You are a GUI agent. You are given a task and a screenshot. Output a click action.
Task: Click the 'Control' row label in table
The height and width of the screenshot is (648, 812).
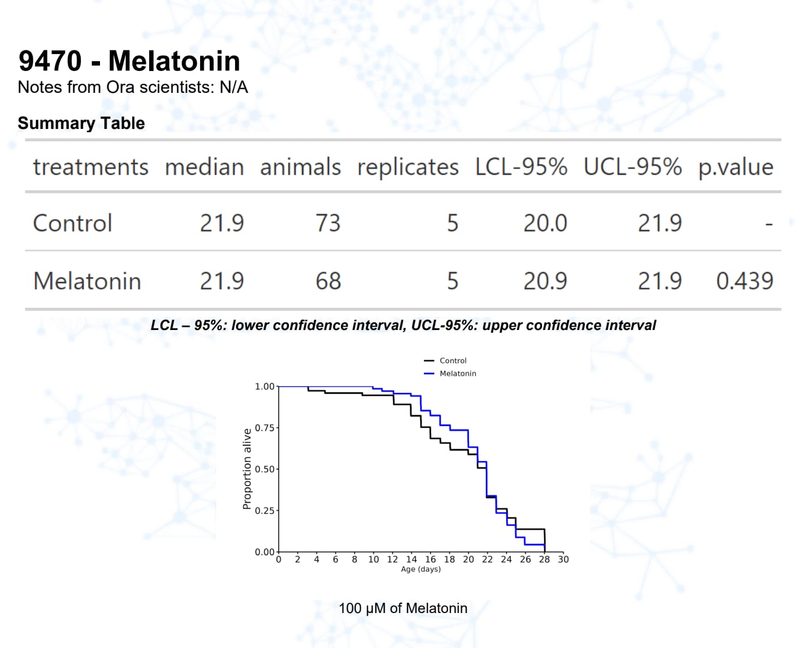[x=73, y=223]
